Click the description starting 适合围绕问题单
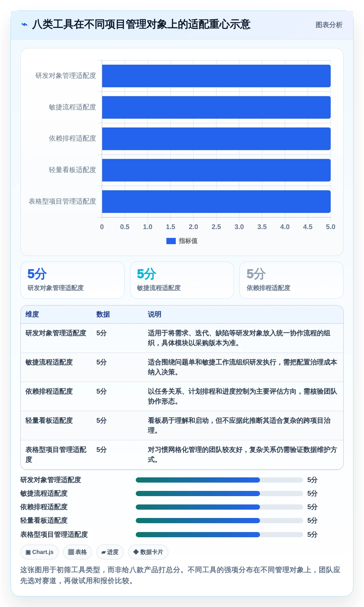Image resolution: width=364 pixels, height=607 pixels. click(x=243, y=367)
